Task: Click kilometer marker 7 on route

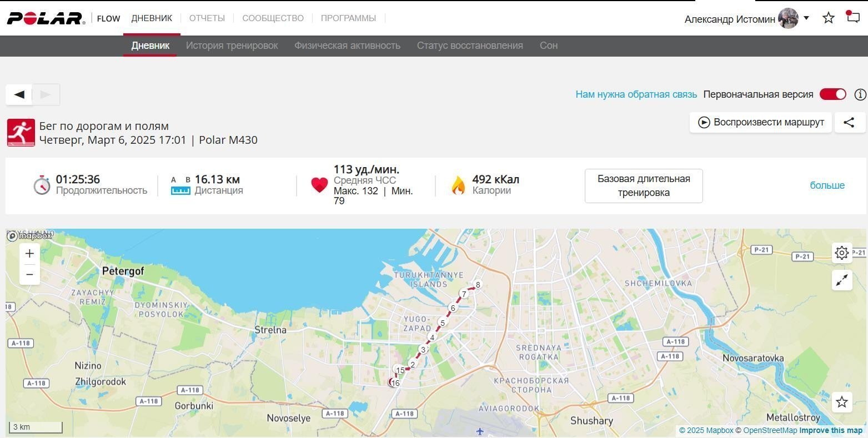Action: pyautogui.click(x=464, y=294)
